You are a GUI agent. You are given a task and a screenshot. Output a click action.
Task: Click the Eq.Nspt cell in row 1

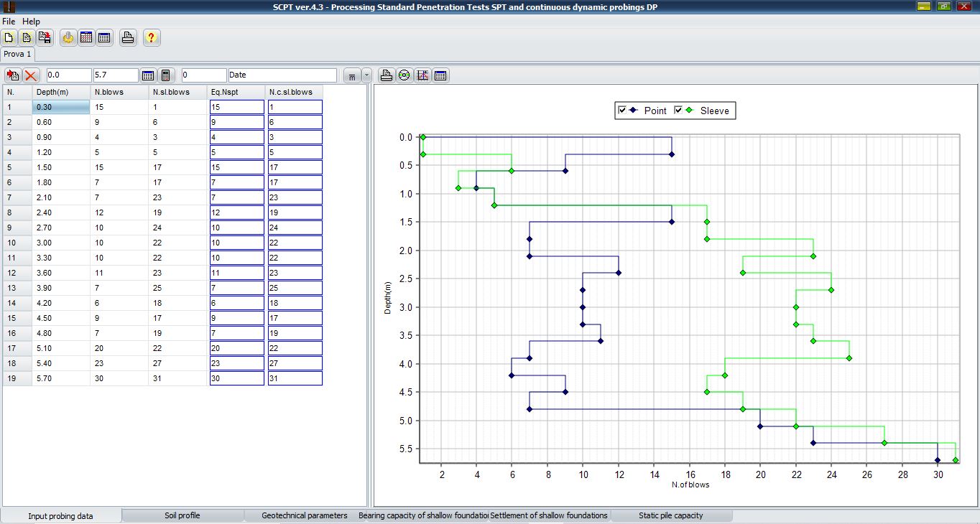(236, 107)
